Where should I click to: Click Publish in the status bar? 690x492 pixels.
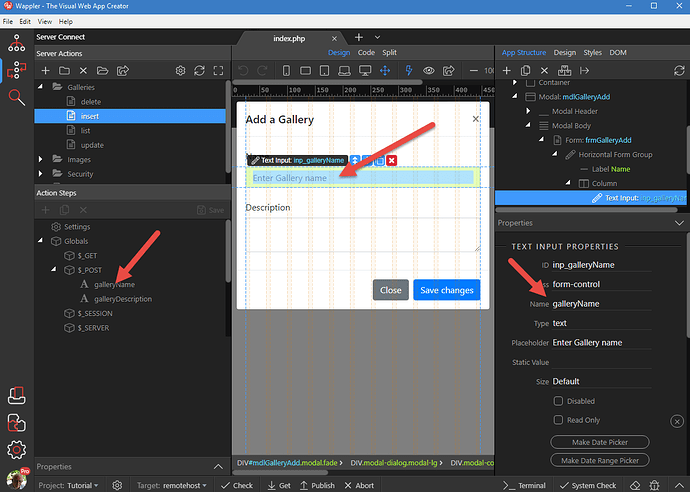317,485
